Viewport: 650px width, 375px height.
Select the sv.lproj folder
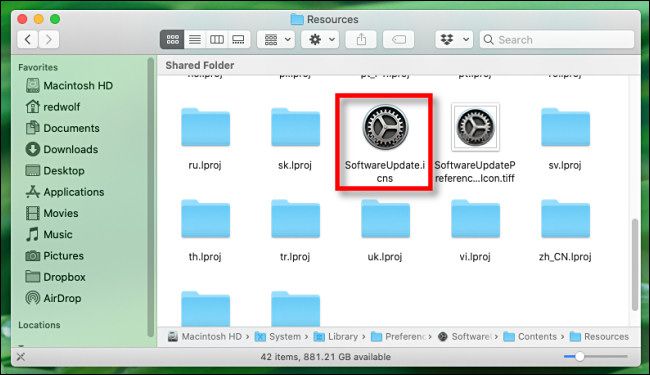pyautogui.click(x=565, y=128)
